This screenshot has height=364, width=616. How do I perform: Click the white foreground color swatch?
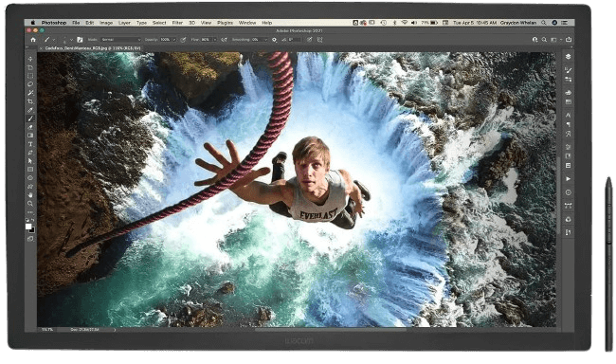tap(28, 226)
